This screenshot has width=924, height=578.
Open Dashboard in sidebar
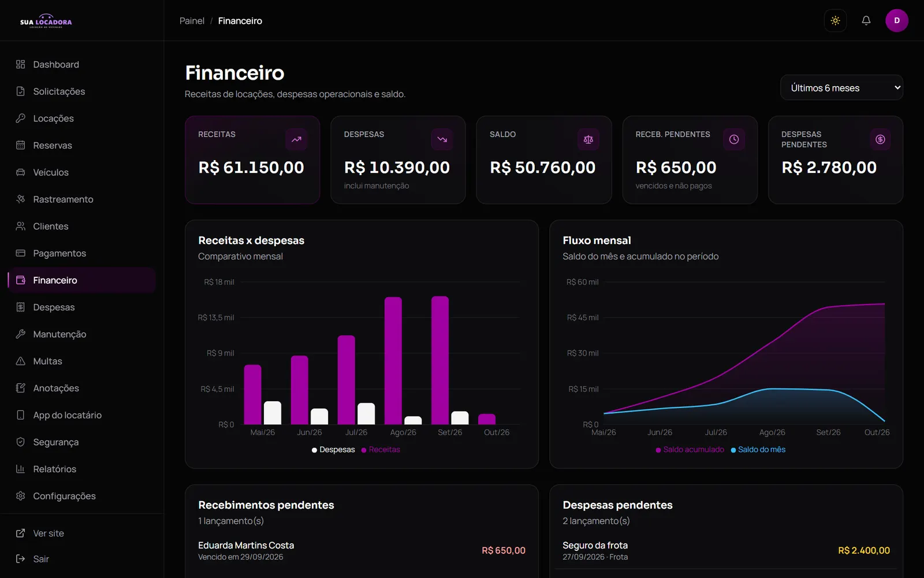(x=82, y=64)
